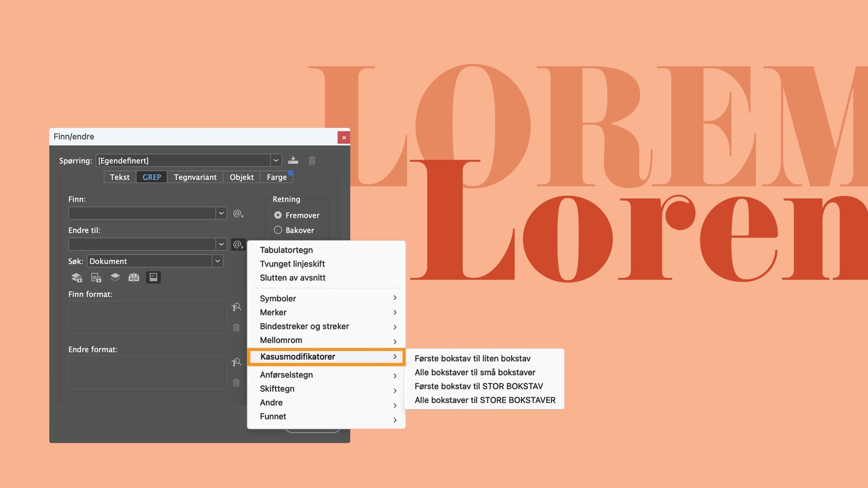Toggle include footnotes icon
Screen dimensions: 868x488
pyautogui.click(x=153, y=277)
